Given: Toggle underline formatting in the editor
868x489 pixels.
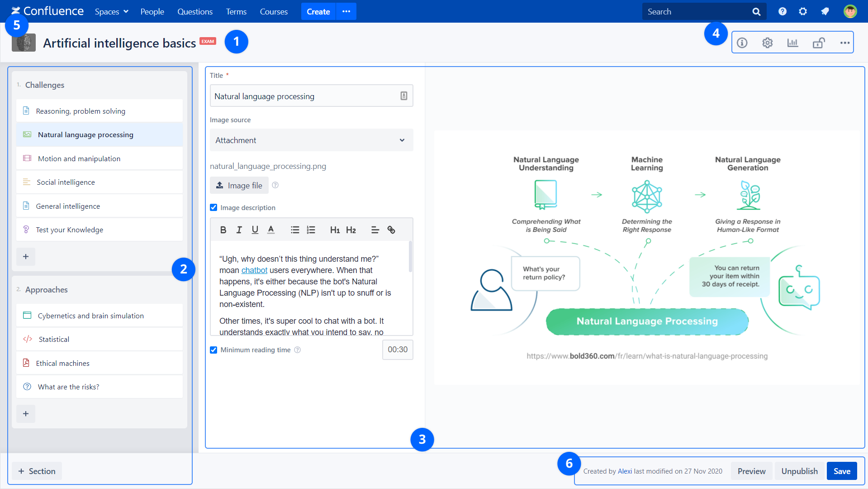Looking at the screenshot, I should [x=255, y=230].
